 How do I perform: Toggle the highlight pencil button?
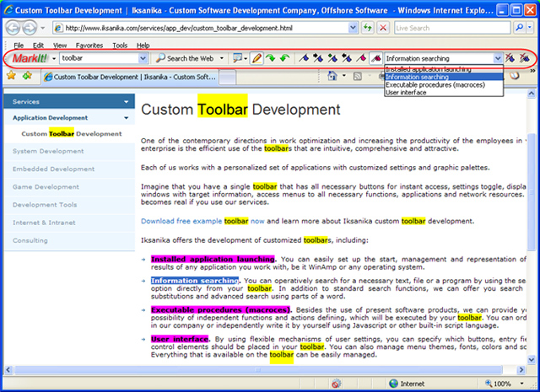coord(256,58)
